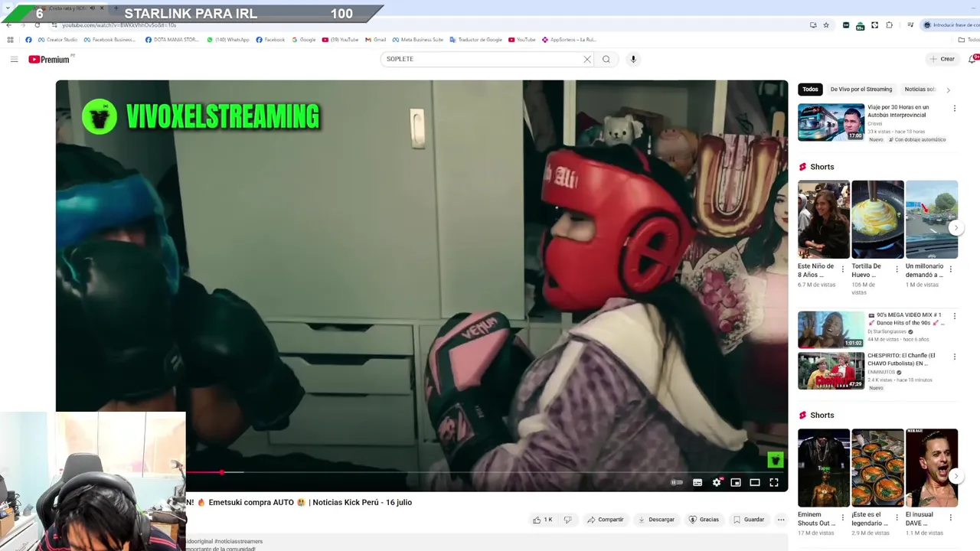The height and width of the screenshot is (551, 980).
Task: Bookmark this page with the star icon
Action: [x=826, y=25]
